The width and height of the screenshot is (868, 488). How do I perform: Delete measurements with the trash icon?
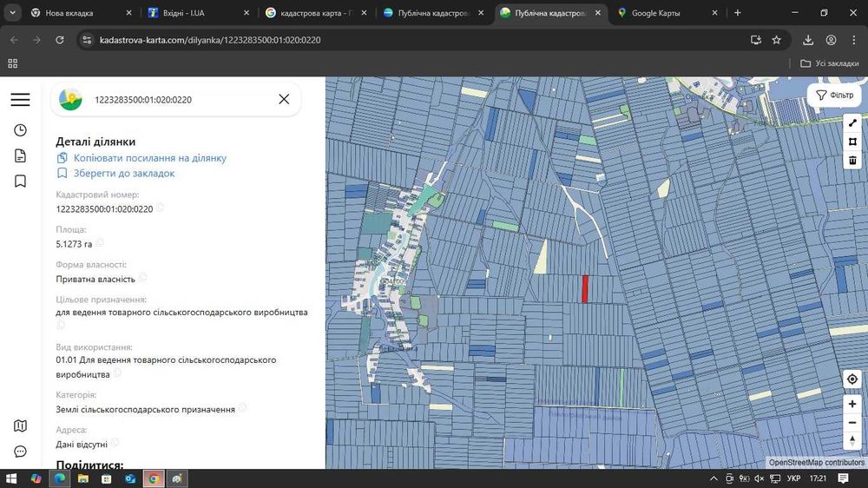coord(852,160)
